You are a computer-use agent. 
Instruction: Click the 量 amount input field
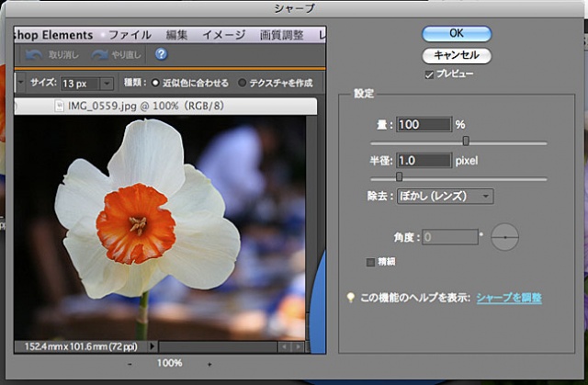coord(424,124)
